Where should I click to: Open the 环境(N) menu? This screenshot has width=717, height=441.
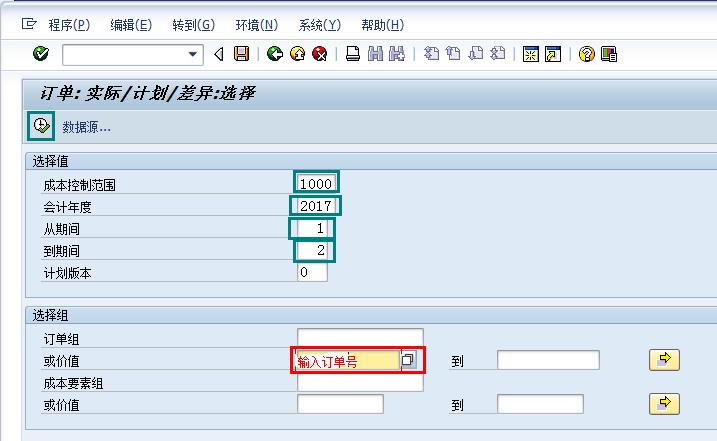[257, 25]
